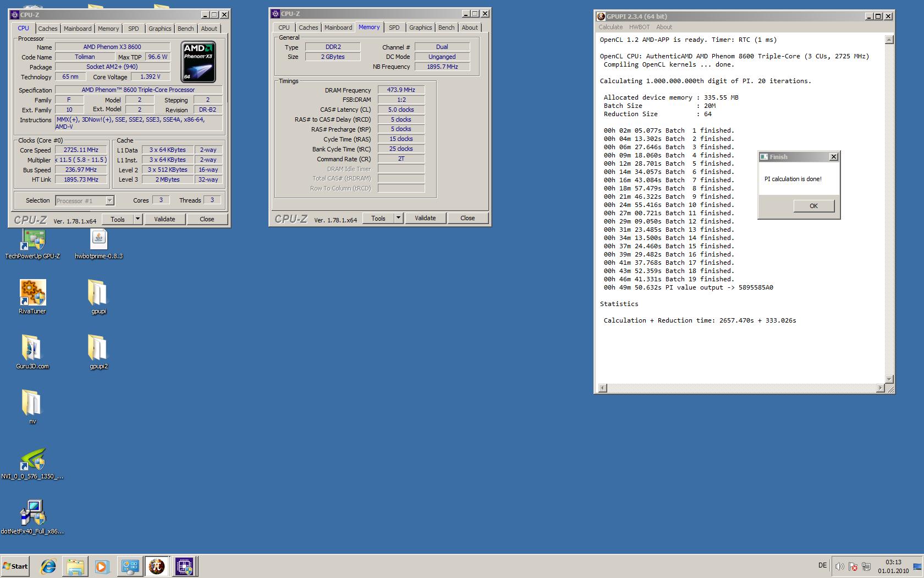Open the nv folder on desktop
924x578 pixels.
[32, 407]
